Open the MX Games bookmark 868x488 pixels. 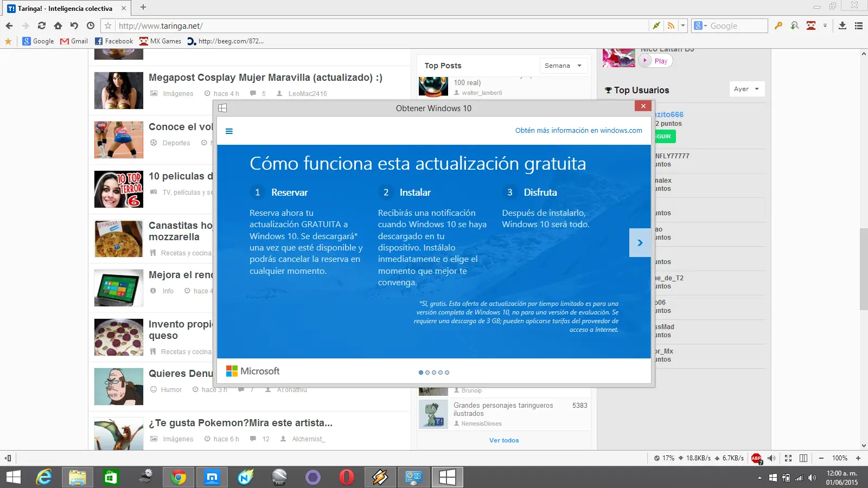pyautogui.click(x=161, y=41)
